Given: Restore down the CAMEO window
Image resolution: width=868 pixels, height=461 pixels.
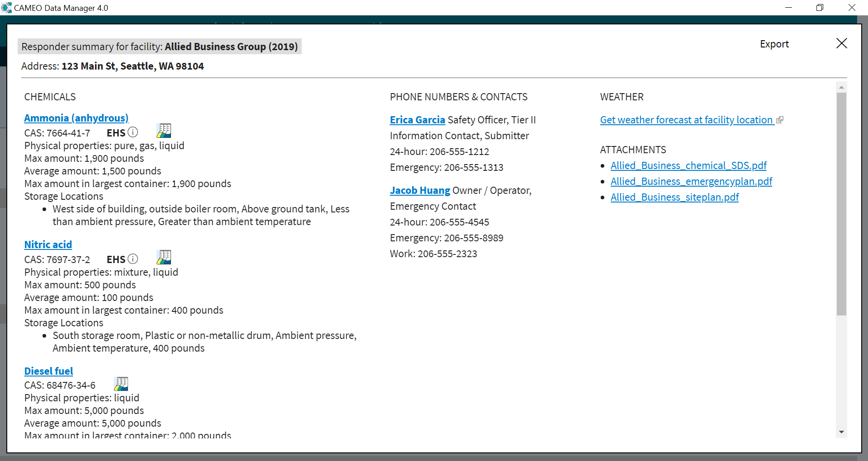Looking at the screenshot, I should 820,8.
